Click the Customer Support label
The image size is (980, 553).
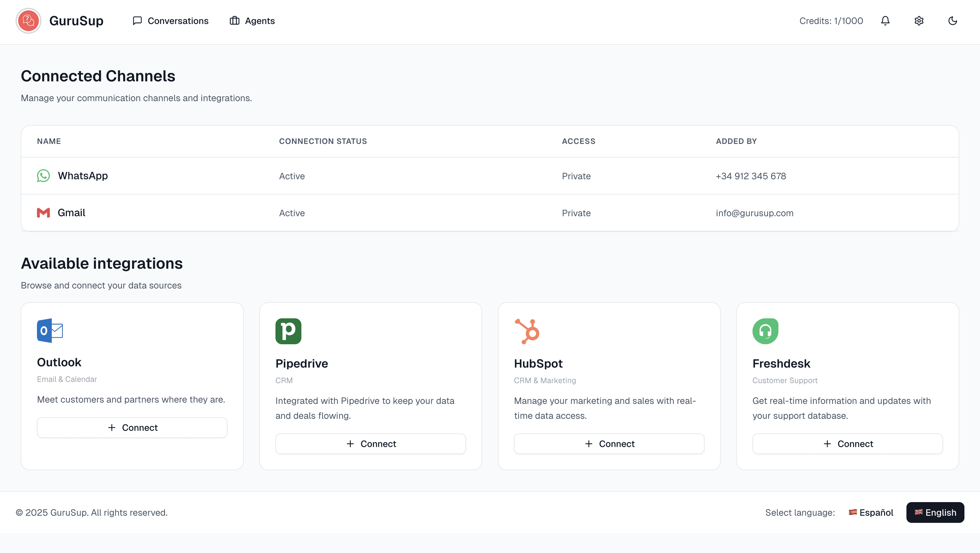785,380
